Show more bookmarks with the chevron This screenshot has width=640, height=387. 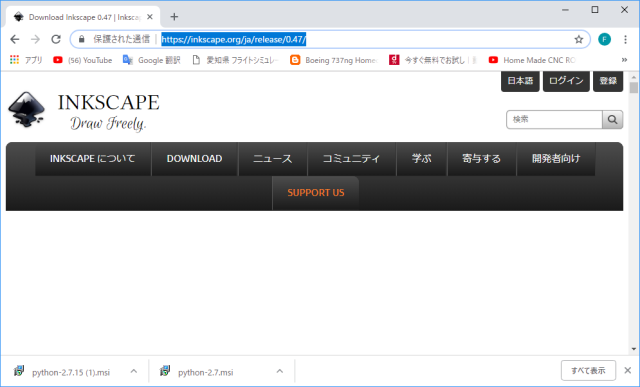click(x=624, y=60)
